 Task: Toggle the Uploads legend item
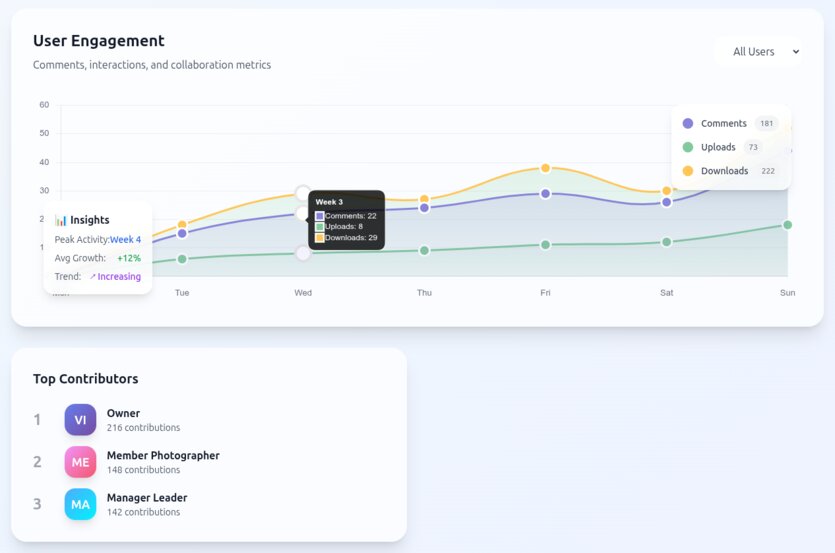[722, 147]
